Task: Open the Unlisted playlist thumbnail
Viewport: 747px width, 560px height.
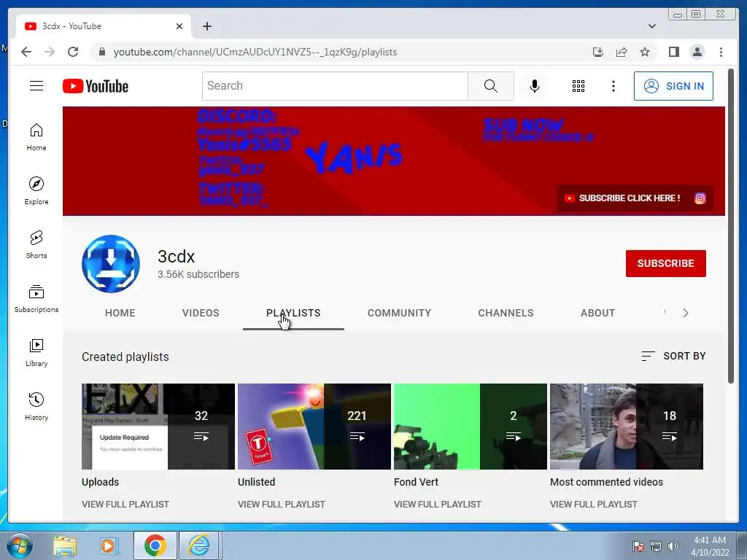Action: [x=314, y=426]
